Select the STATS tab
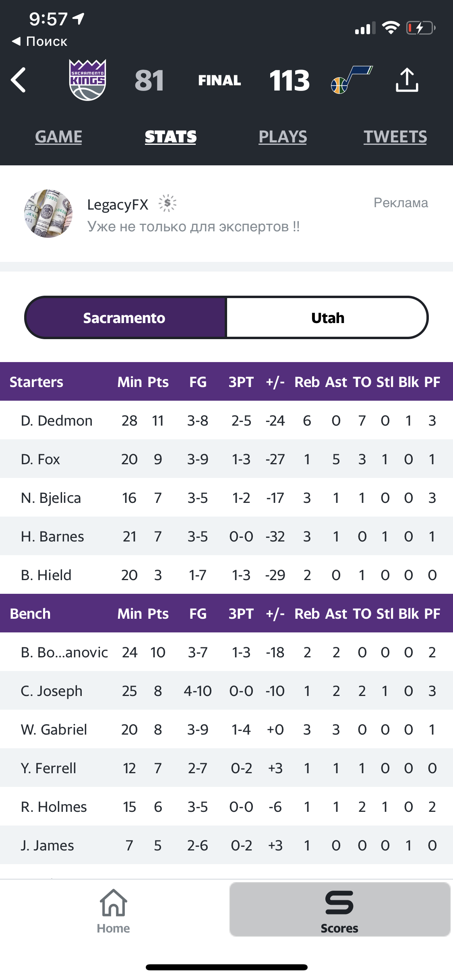Viewport: 453px width, 980px height. tap(171, 137)
